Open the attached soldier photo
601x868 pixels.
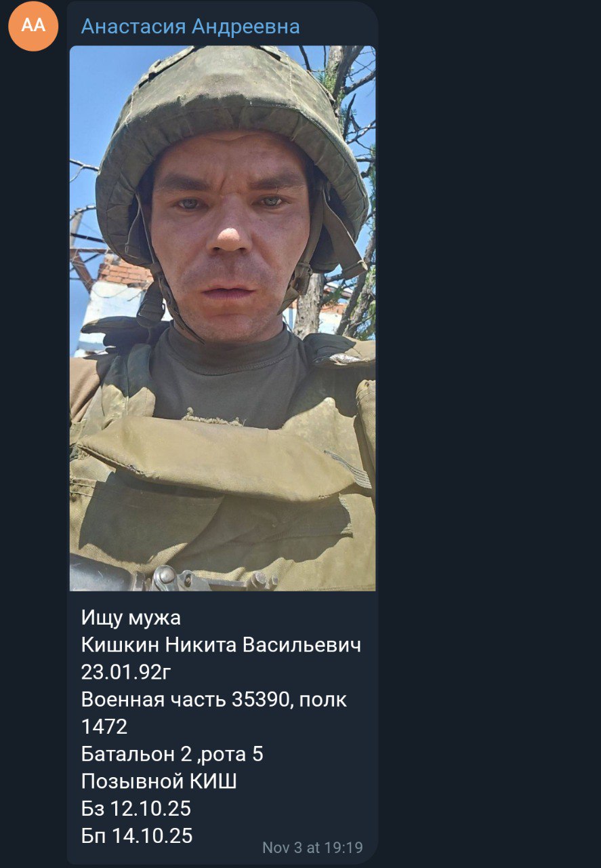(x=222, y=318)
